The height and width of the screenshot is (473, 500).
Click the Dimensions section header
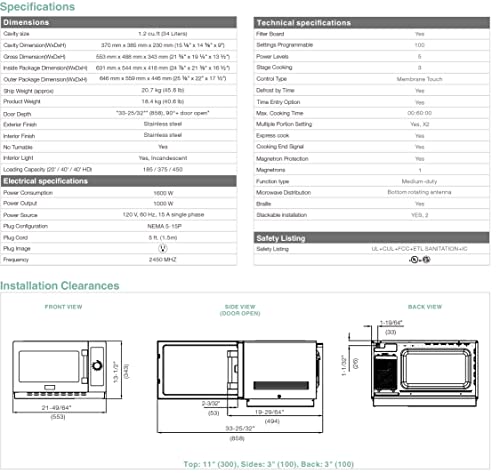(119, 22)
